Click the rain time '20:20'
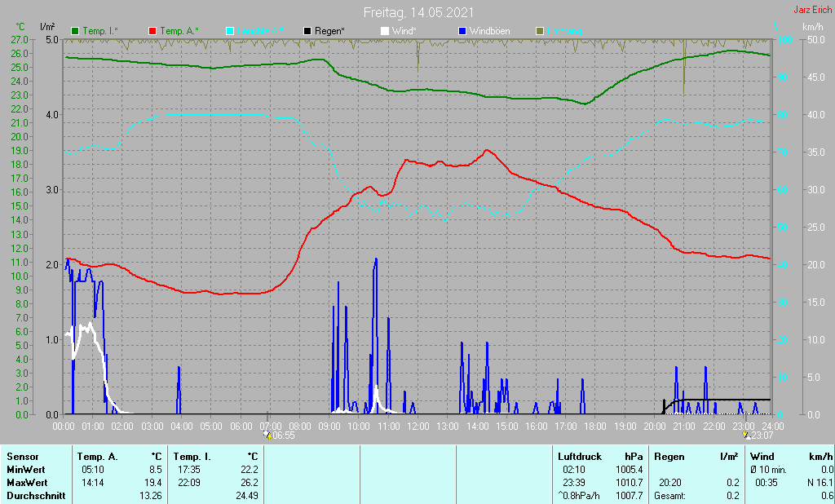 [670, 483]
